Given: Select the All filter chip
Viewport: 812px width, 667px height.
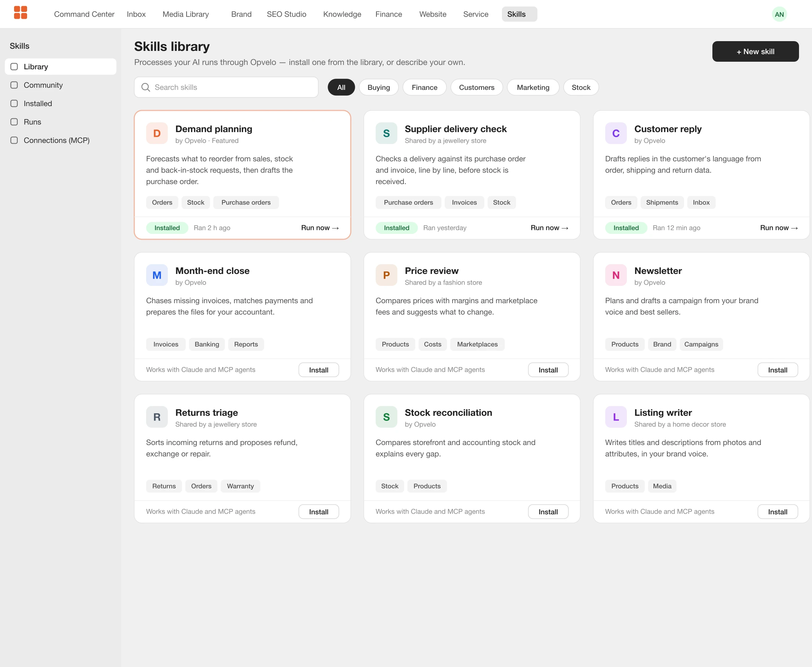Looking at the screenshot, I should (x=341, y=87).
